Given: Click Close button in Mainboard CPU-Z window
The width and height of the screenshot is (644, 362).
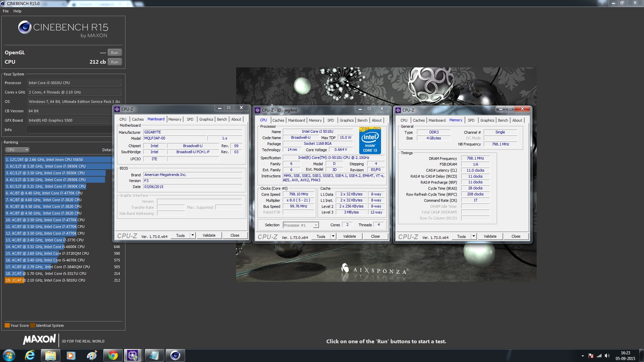Looking at the screenshot, I should pyautogui.click(x=235, y=236).
